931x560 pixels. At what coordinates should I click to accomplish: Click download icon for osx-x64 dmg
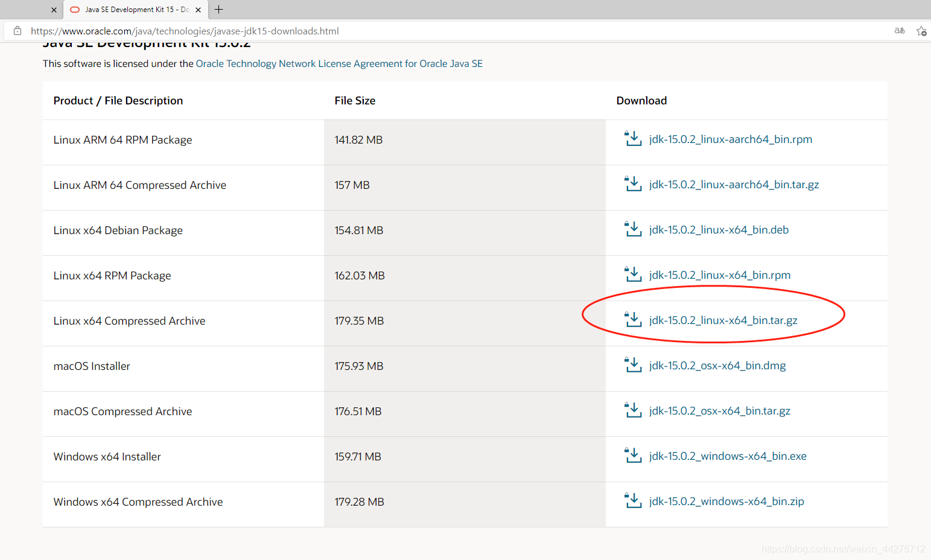(x=633, y=365)
